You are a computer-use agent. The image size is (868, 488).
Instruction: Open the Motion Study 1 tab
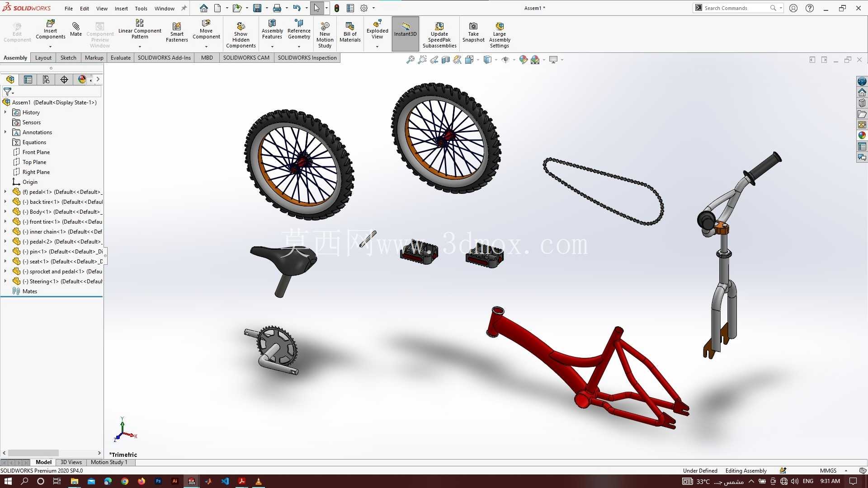[109, 462]
